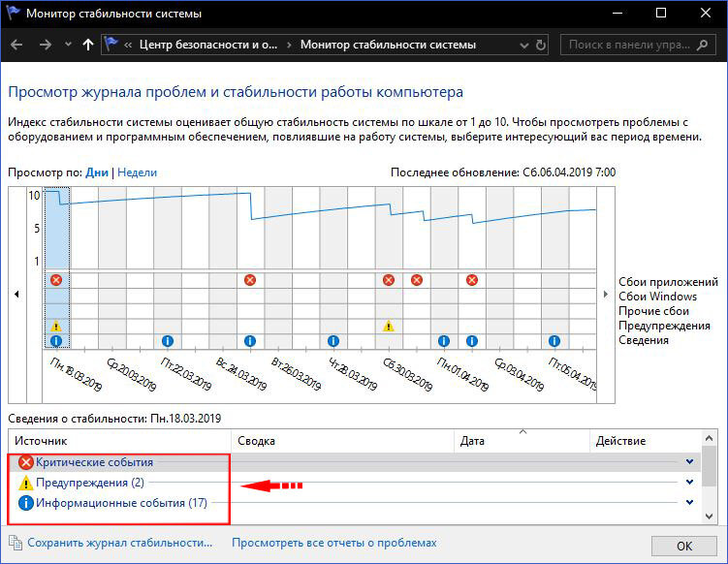This screenshot has height=564, width=728.
Task: Click the info icon on 02.04.2019 column
Action: point(472,341)
